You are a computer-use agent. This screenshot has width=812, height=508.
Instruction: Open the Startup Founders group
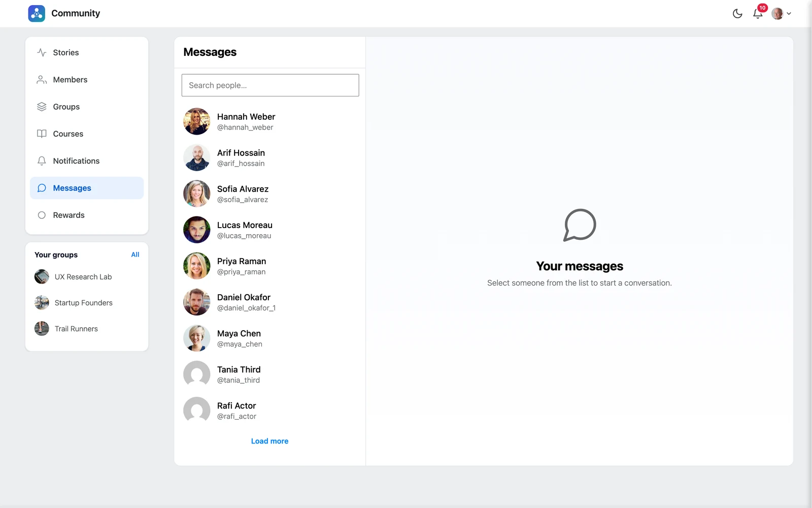(84, 303)
